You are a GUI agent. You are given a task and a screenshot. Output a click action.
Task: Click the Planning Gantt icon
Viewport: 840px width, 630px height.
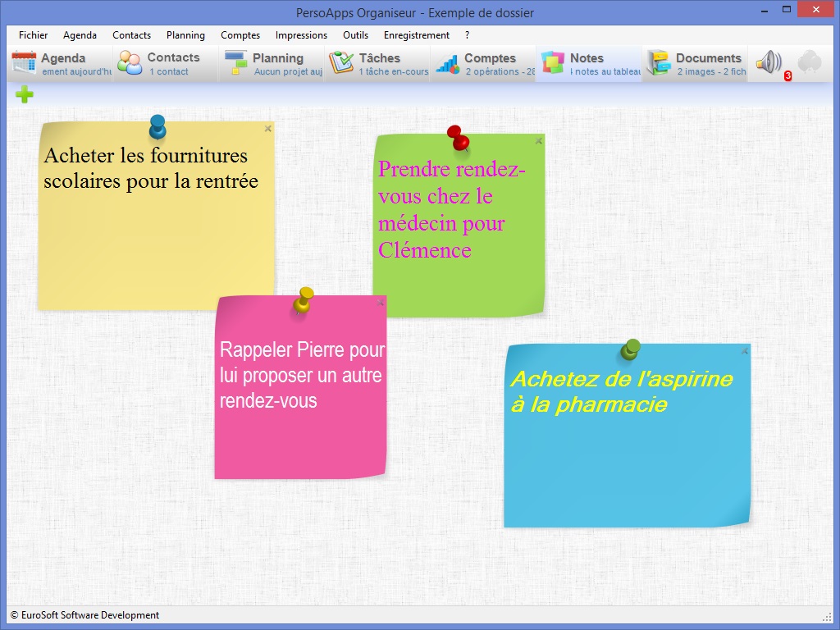coord(235,62)
